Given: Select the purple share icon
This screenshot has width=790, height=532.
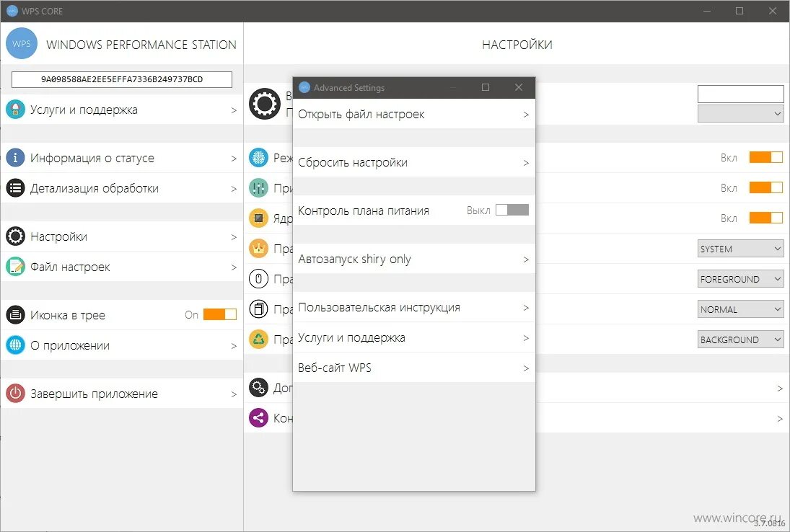Looking at the screenshot, I should pyautogui.click(x=258, y=417).
